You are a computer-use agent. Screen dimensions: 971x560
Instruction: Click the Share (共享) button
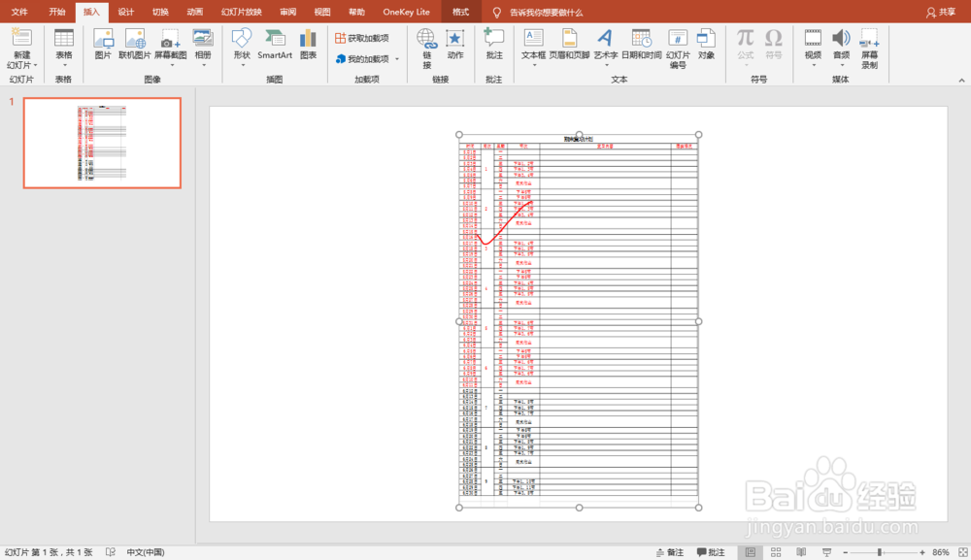tap(941, 12)
